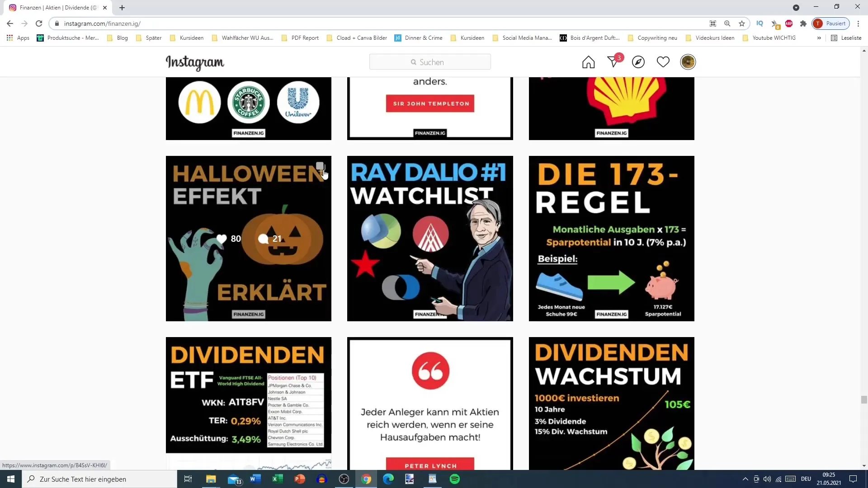Screen dimensions: 868x488
Task: Open Mail app from the taskbar
Action: pos(234,479)
